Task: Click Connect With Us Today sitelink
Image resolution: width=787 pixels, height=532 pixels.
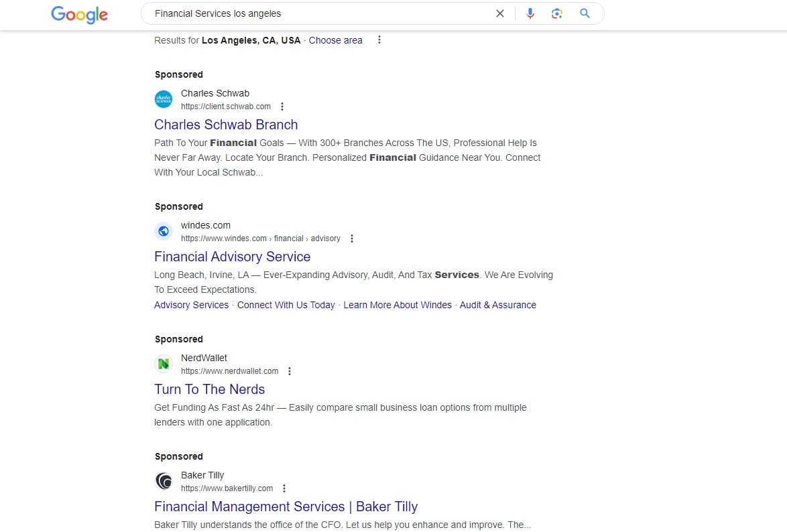Action: coord(286,305)
